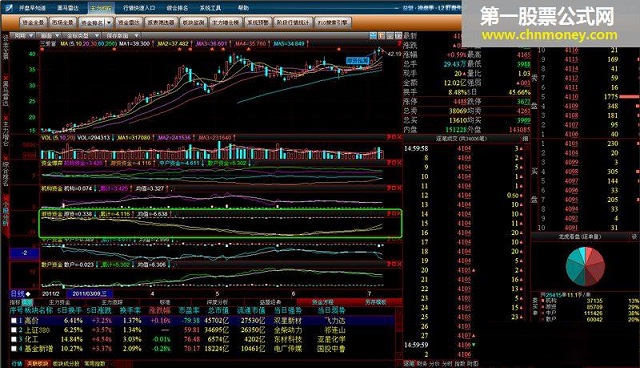
Task: Open the search engine toolbar button
Action: click(x=333, y=23)
